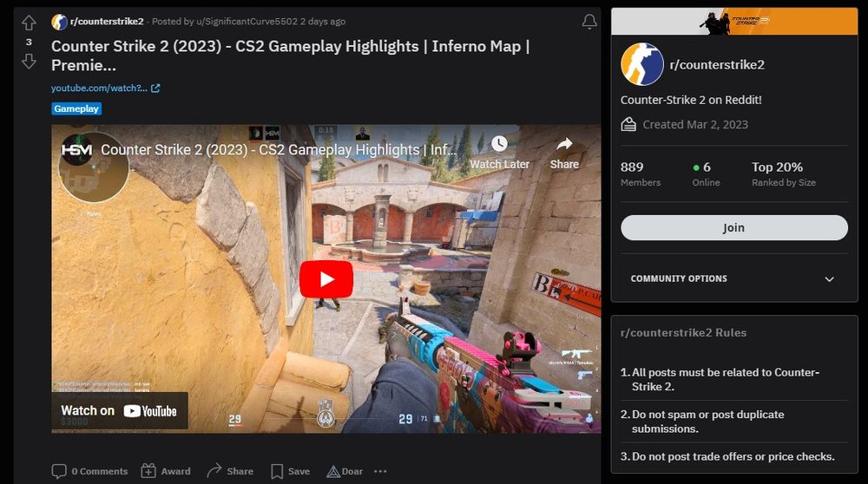The image size is (868, 484).
Task: Select the Gameplay flair tag
Action: [x=76, y=109]
